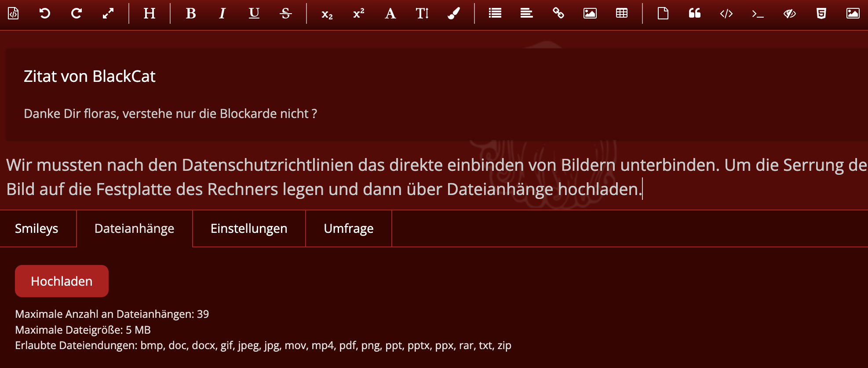Open the font size dropdown
This screenshot has width=868, height=368.
[x=422, y=14]
